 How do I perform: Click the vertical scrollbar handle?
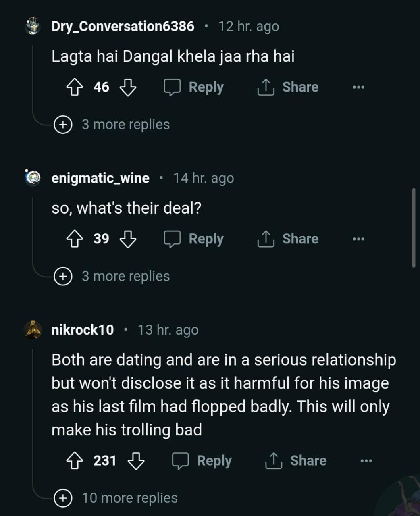pos(414,228)
